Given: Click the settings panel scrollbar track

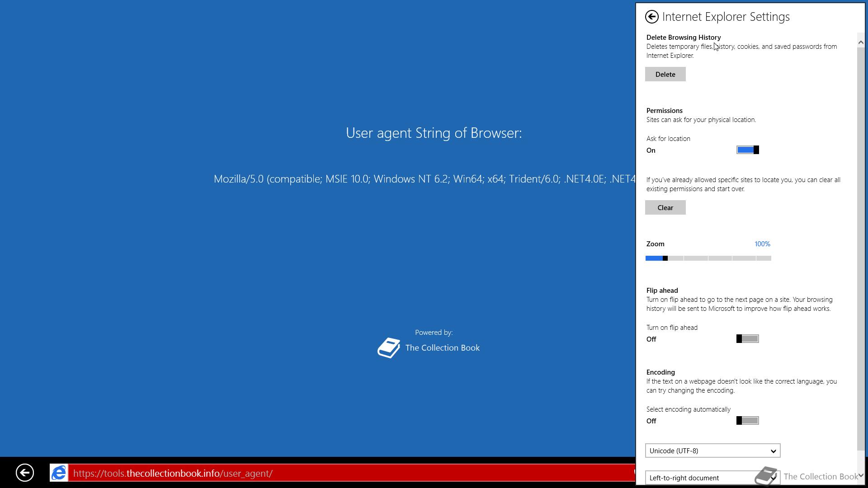Looking at the screenshot, I should [x=861, y=249].
